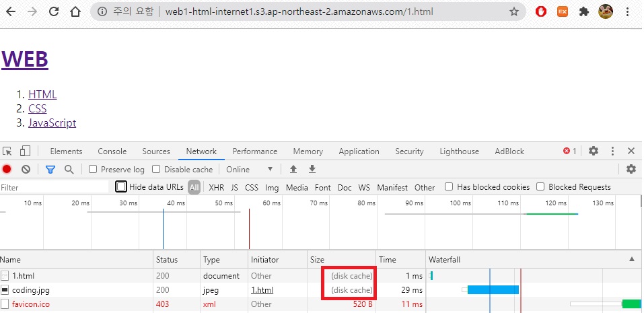Open the Online throttling dropdown

click(250, 169)
